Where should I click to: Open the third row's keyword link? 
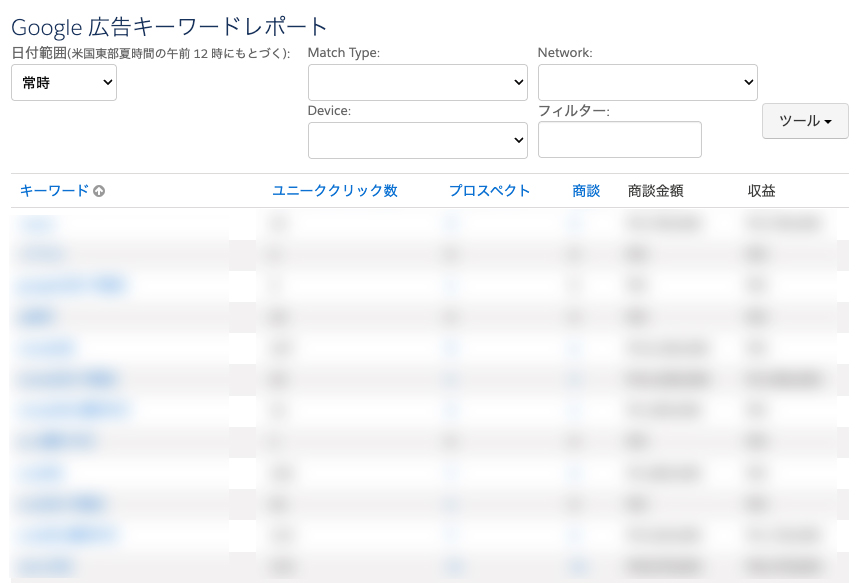click(72, 286)
